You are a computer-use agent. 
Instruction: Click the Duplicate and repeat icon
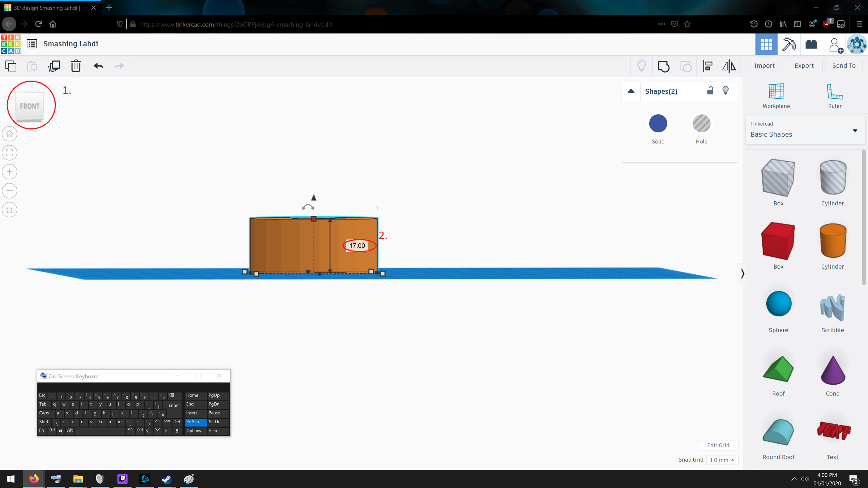click(54, 66)
